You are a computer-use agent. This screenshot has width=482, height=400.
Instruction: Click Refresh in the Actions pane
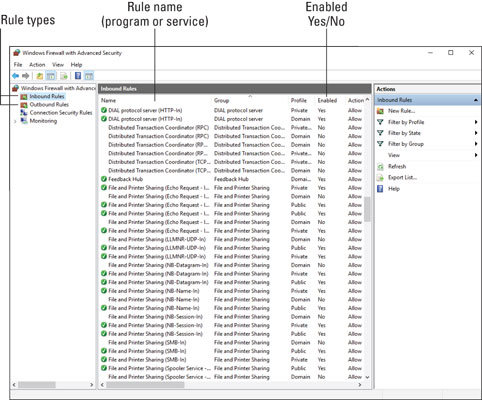pyautogui.click(x=397, y=166)
